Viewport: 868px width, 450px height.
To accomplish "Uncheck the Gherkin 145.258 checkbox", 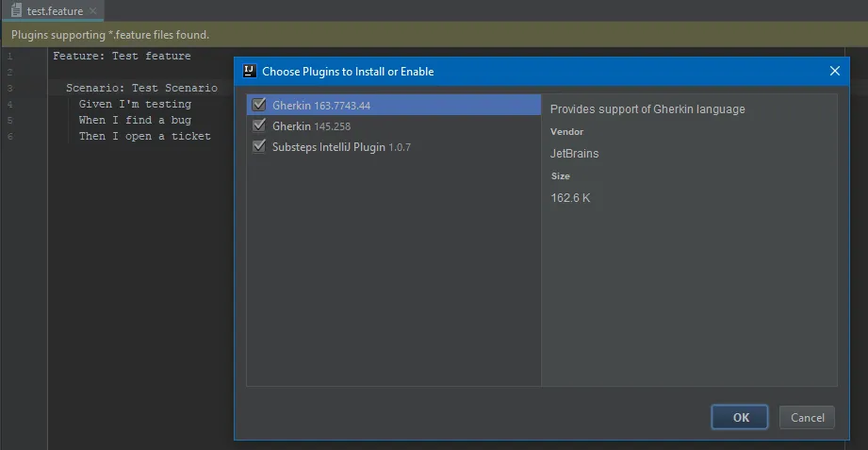I will coord(259,125).
